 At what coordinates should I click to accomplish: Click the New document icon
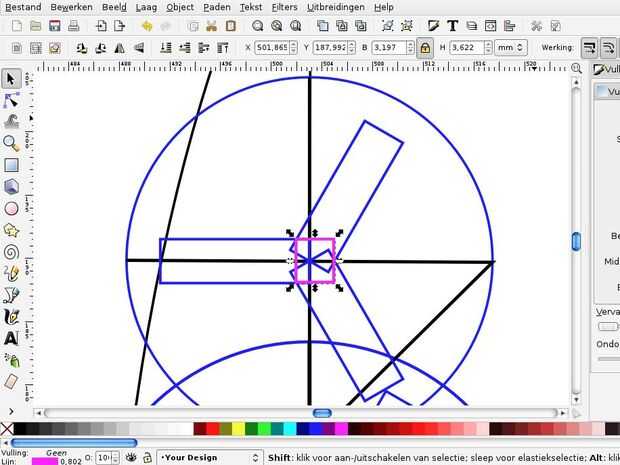17,26
